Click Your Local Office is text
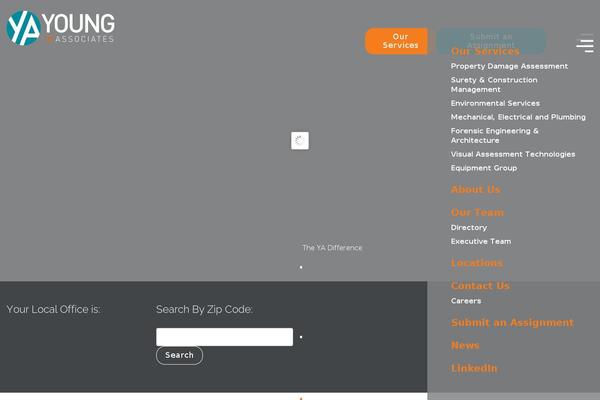The width and height of the screenshot is (600, 400). [x=54, y=309]
